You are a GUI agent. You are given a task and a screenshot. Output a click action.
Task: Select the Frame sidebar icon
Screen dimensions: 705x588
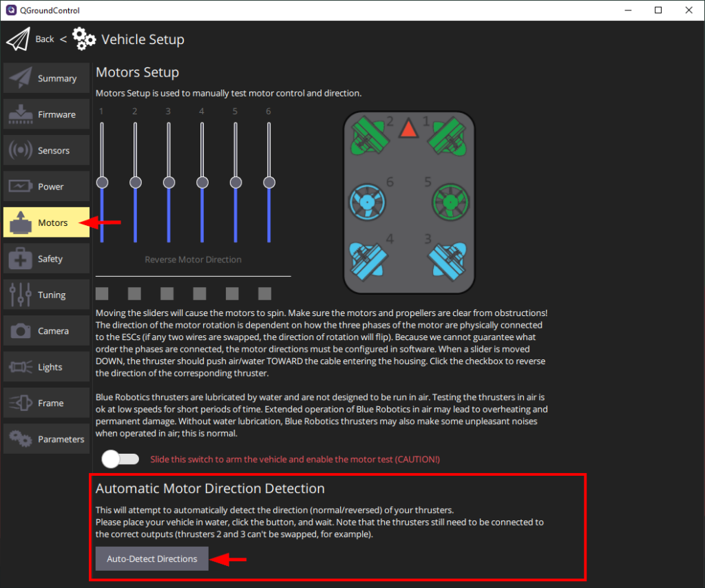[19, 402]
